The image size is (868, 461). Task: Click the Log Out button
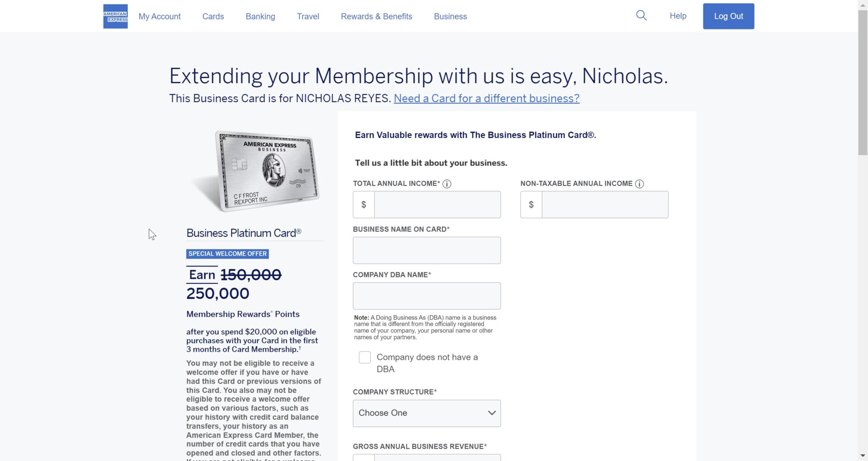coord(728,16)
